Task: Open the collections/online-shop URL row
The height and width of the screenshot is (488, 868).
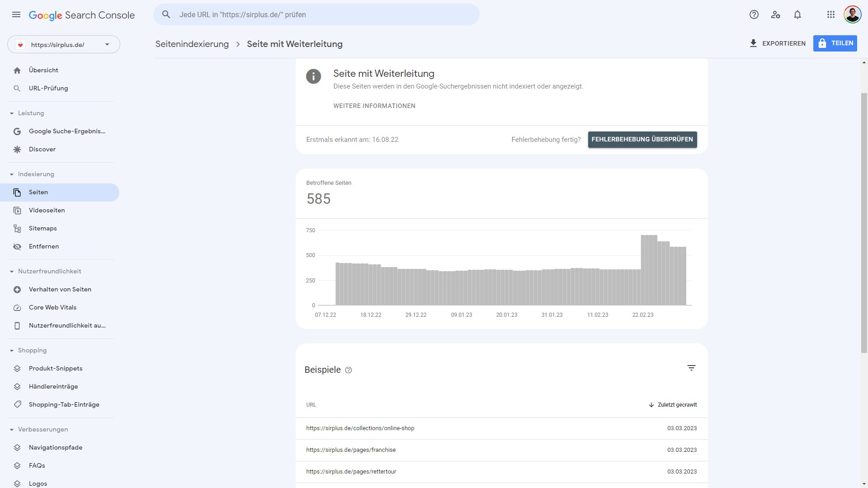Action: [501, 428]
